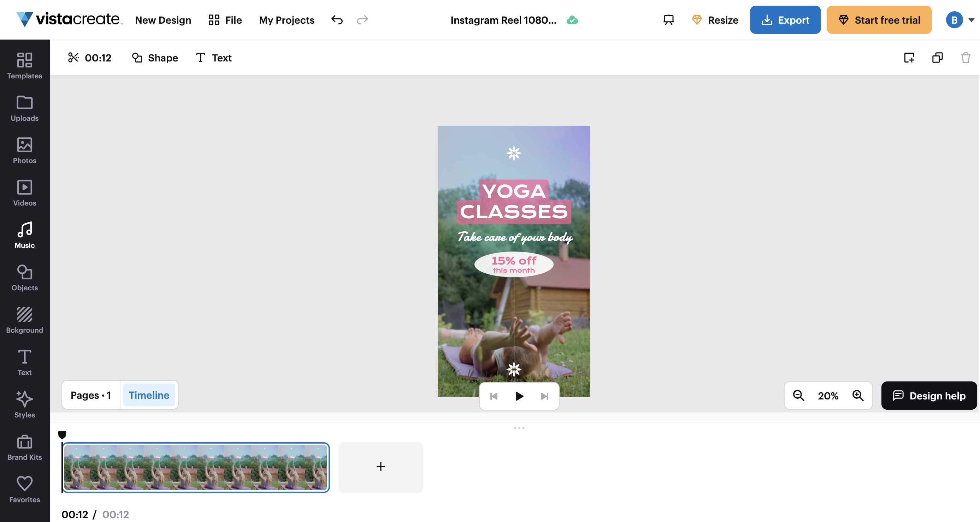Skip to the next page

click(545, 396)
